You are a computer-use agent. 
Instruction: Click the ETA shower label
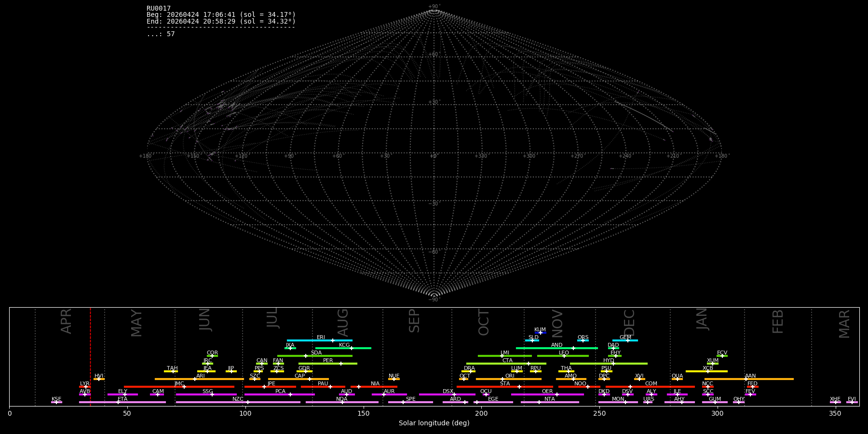(x=122, y=399)
